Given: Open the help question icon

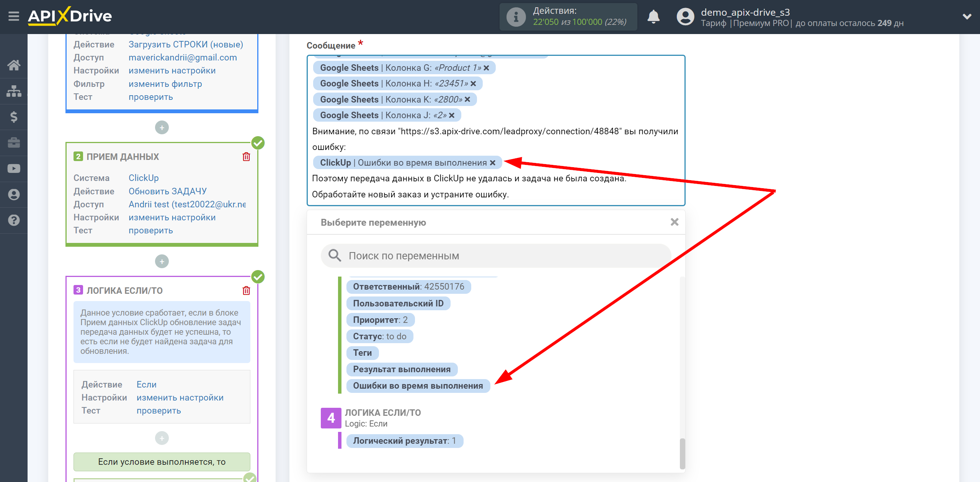Looking at the screenshot, I should pos(14,220).
